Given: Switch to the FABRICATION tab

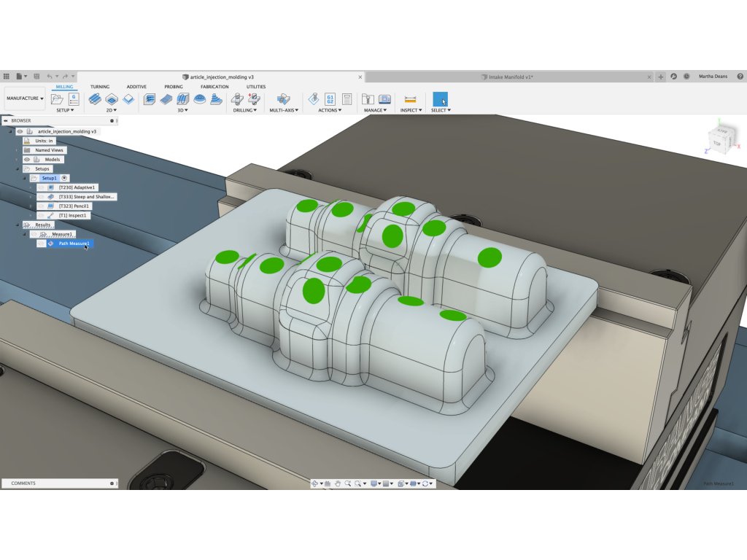Looking at the screenshot, I should pos(214,87).
